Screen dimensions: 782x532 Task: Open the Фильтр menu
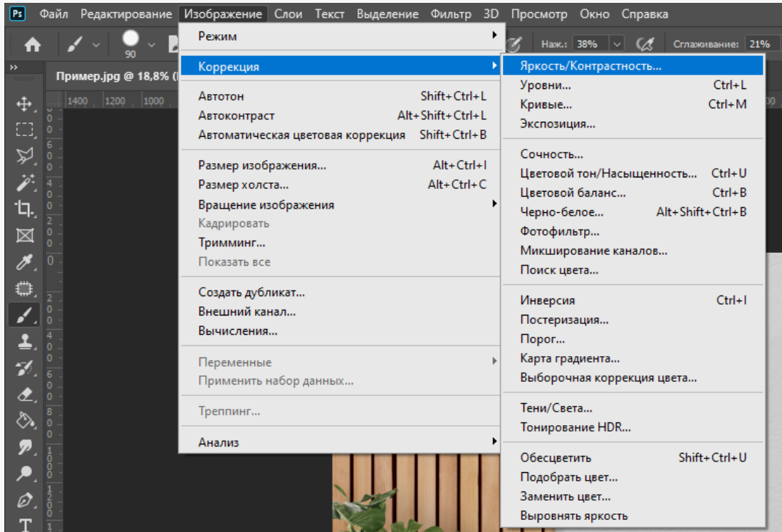pos(451,14)
